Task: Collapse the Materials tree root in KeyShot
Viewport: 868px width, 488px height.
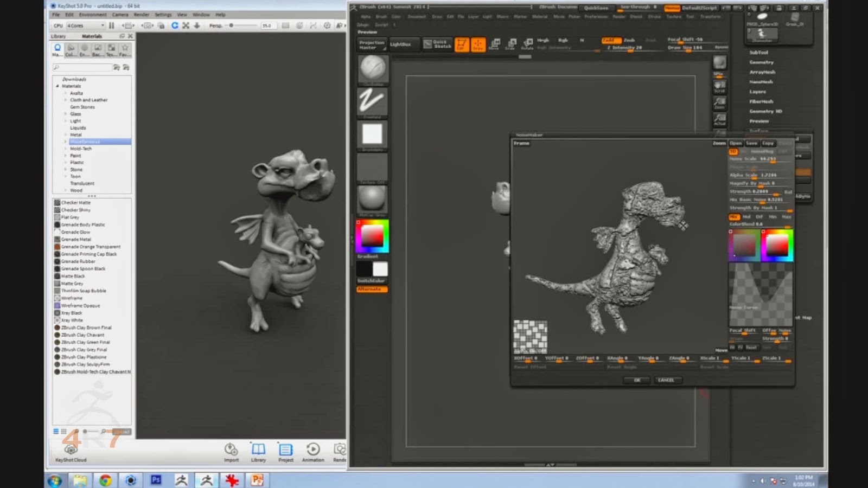Action: tap(58, 86)
